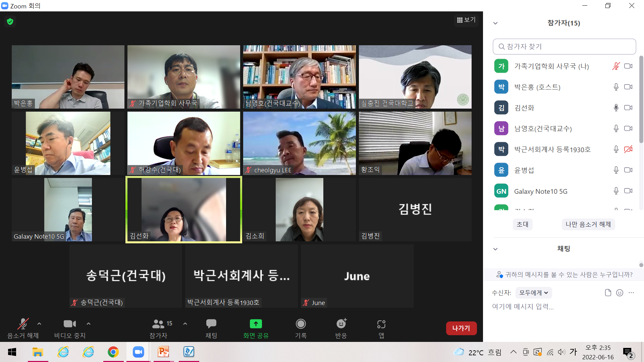Select 박은홍 (호스트) participant name
The width and height of the screenshot is (644, 362).
[537, 87]
